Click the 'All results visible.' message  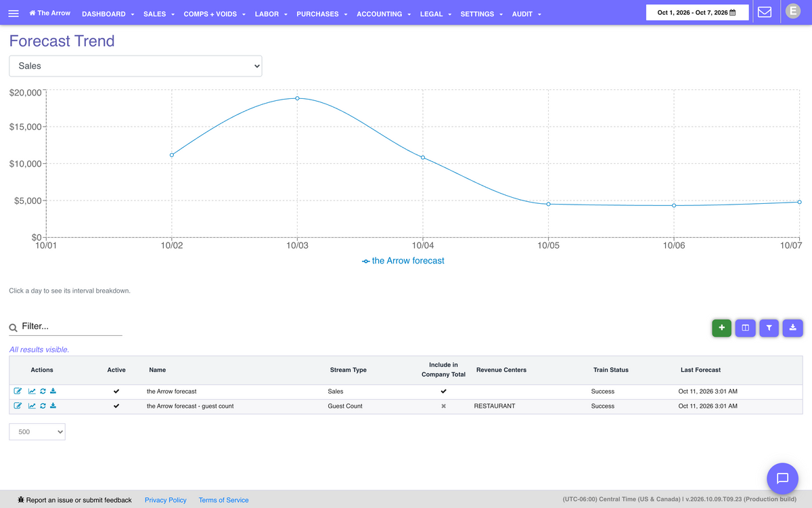coord(39,350)
